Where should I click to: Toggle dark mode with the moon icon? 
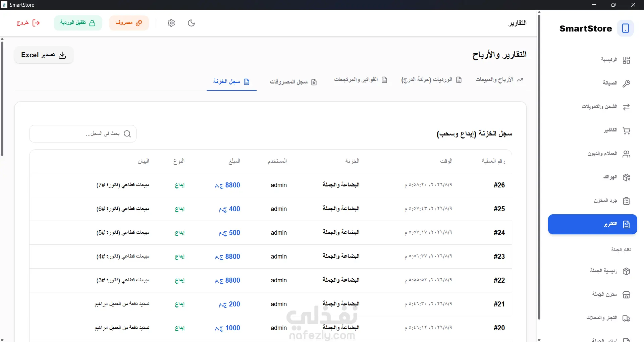pos(192,23)
